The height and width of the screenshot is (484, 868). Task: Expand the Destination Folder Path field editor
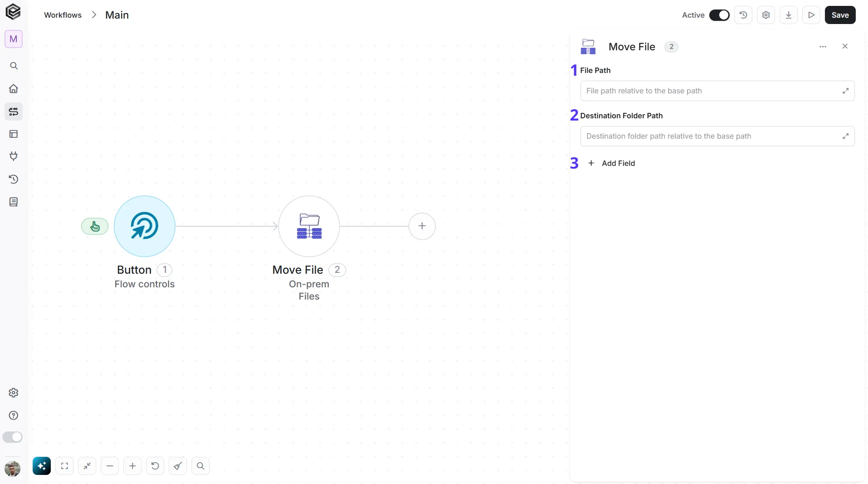846,136
